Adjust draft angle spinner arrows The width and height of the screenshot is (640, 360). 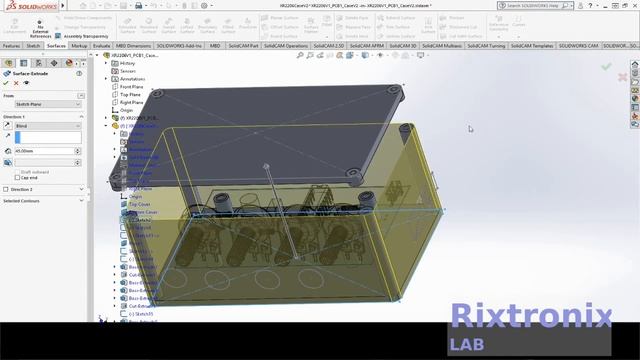click(78, 162)
